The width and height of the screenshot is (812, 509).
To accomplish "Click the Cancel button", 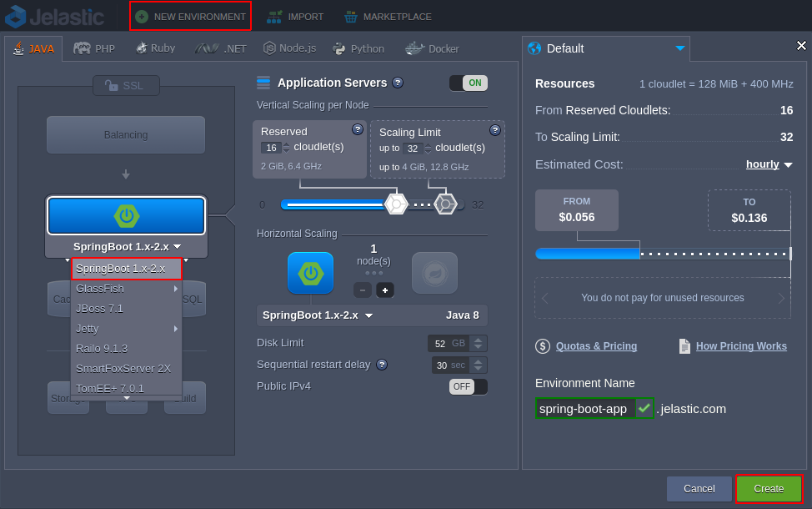I will 699,489.
